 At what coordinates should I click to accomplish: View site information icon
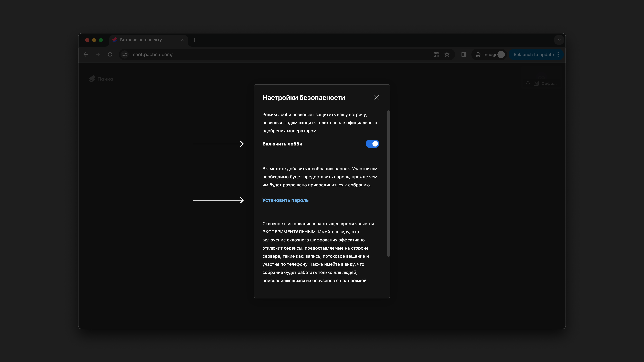click(125, 54)
